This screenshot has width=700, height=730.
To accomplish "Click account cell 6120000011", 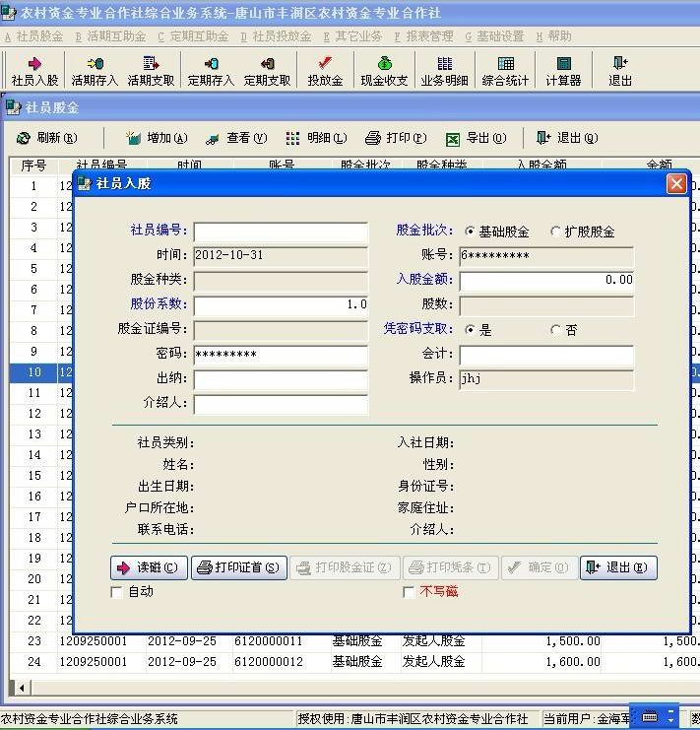I will click(x=282, y=641).
